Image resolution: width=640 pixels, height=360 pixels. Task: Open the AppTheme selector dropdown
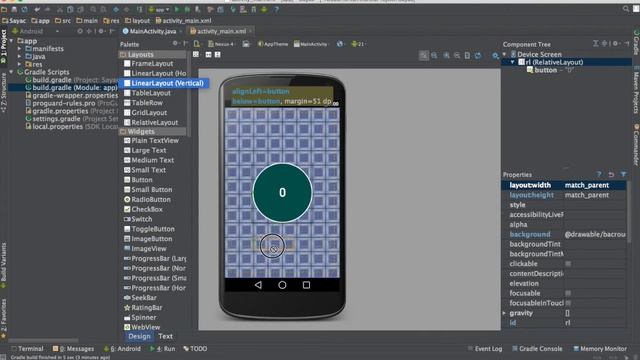(273, 44)
